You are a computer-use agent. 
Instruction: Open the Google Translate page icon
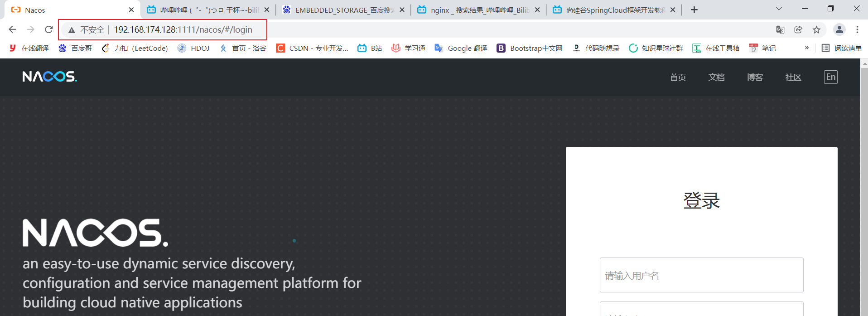pos(780,29)
